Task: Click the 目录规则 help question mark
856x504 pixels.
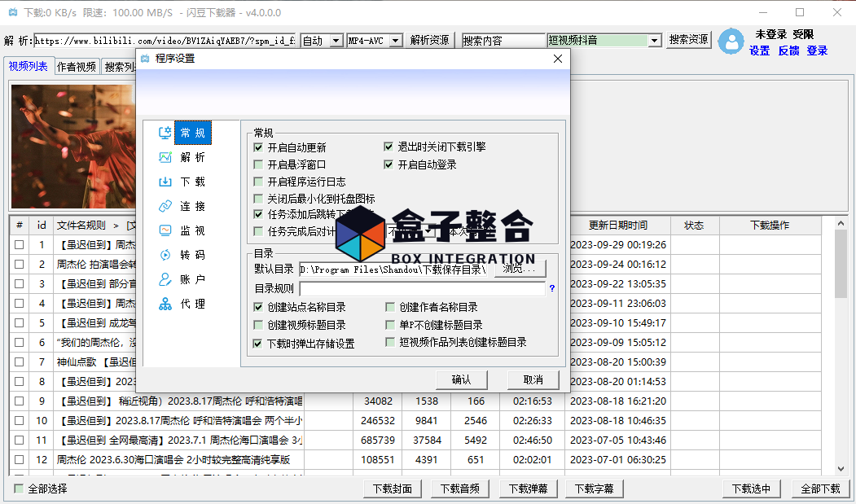Action: [552, 288]
